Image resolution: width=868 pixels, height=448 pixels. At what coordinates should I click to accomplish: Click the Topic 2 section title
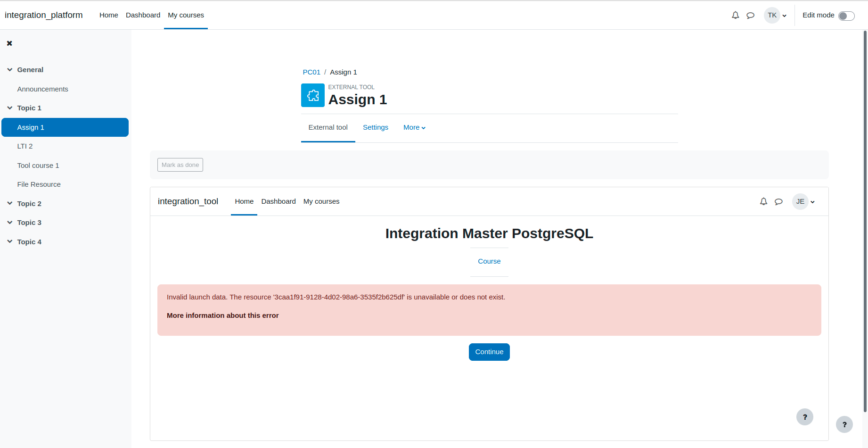[29, 204]
